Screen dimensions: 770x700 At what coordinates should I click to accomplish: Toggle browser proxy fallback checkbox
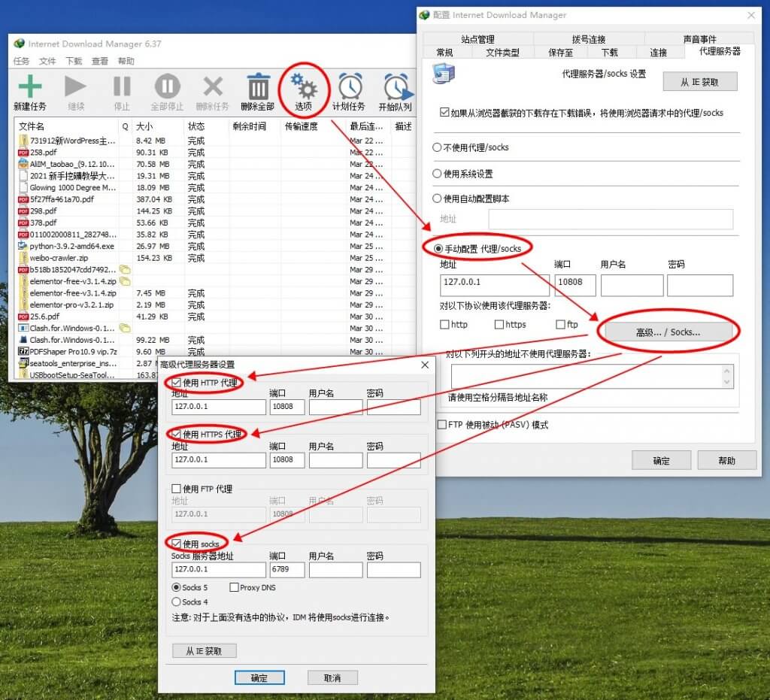coord(444,113)
